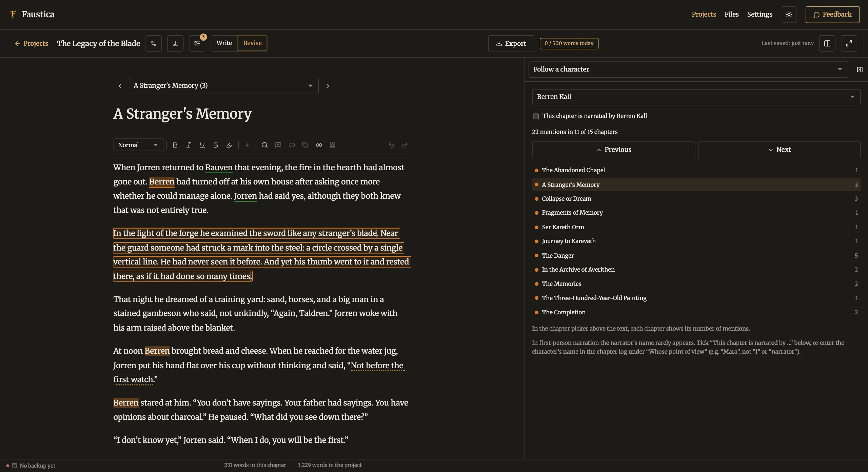Toggle the eye visibility icon in toolbar

(319, 145)
